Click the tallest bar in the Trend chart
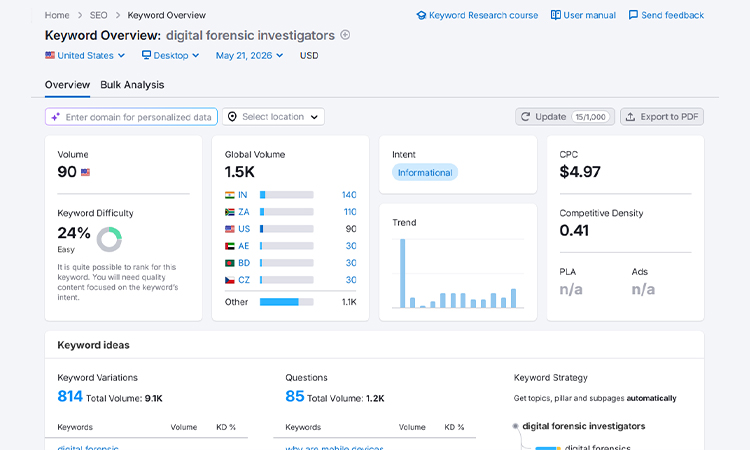 click(x=403, y=273)
